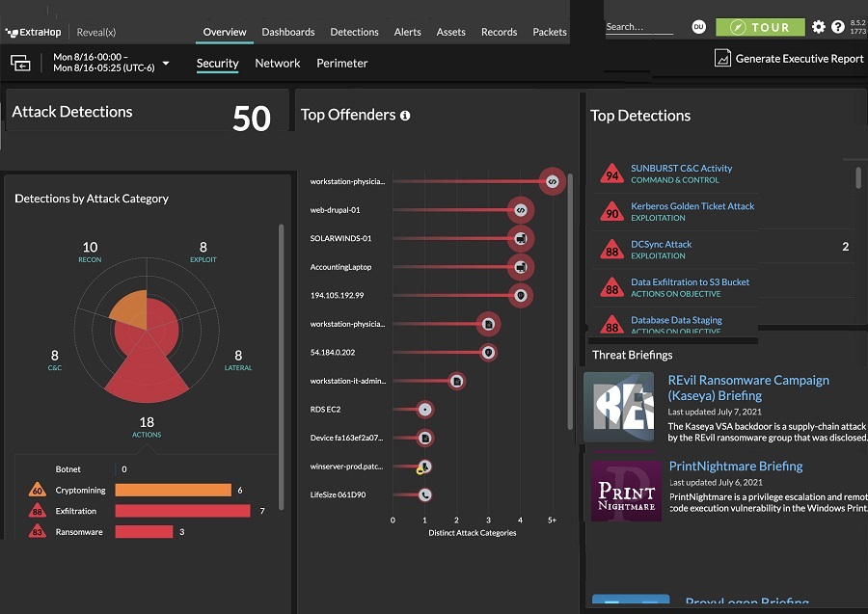
Task: Select the RECON category label with 10
Action: [x=90, y=252]
